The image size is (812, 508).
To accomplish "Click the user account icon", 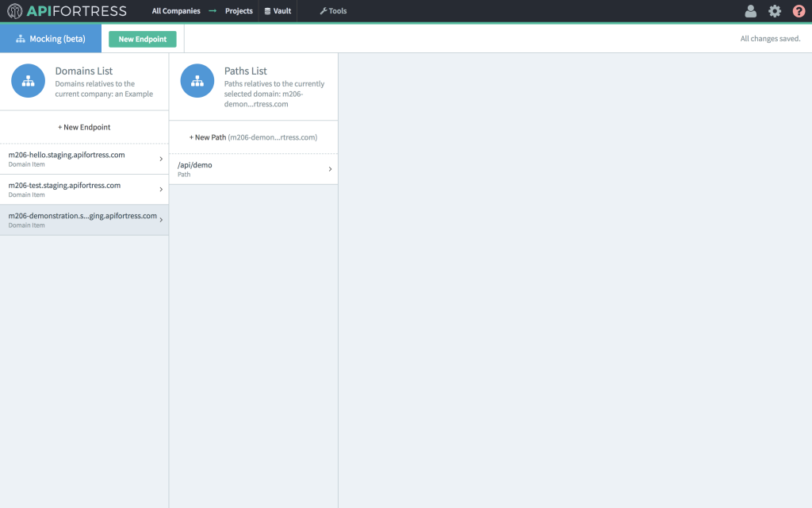I will [x=750, y=10].
